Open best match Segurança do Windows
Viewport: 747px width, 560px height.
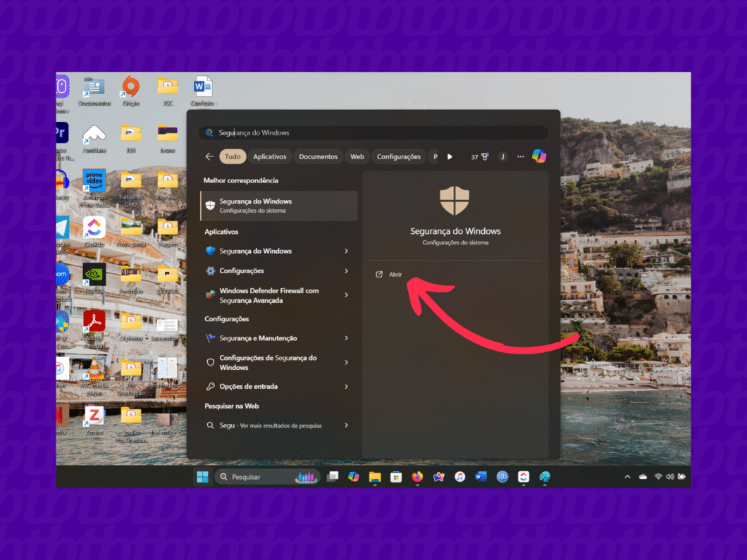tap(278, 206)
